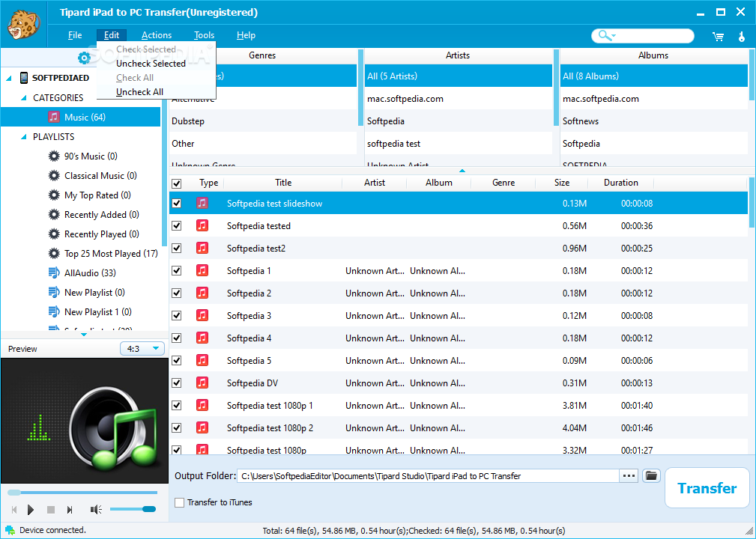Select Softnews in Albums list

point(654,121)
